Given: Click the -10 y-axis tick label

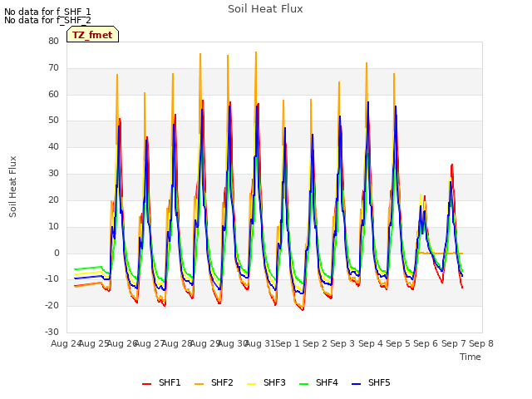Looking at the screenshot, I should 52,279.
